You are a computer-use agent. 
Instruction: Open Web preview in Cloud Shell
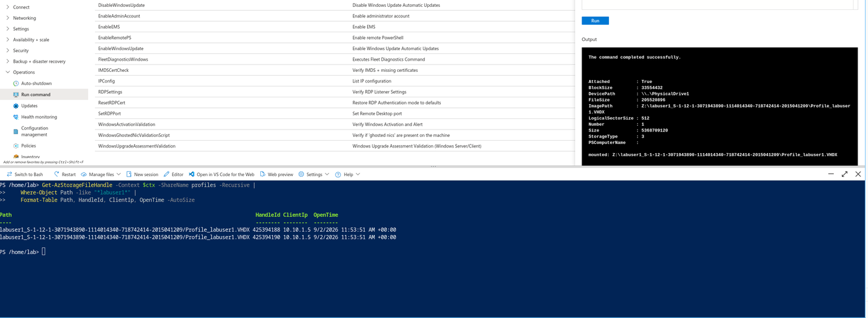(277, 174)
